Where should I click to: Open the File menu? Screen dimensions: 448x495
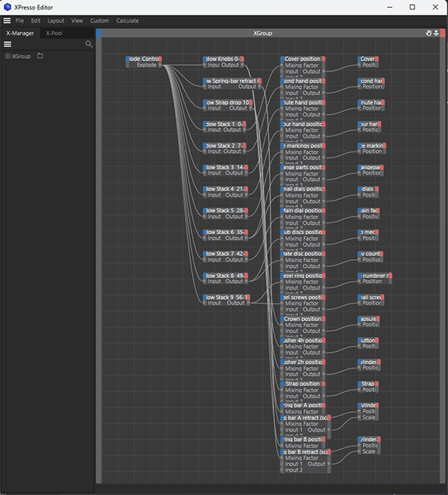[x=20, y=20]
